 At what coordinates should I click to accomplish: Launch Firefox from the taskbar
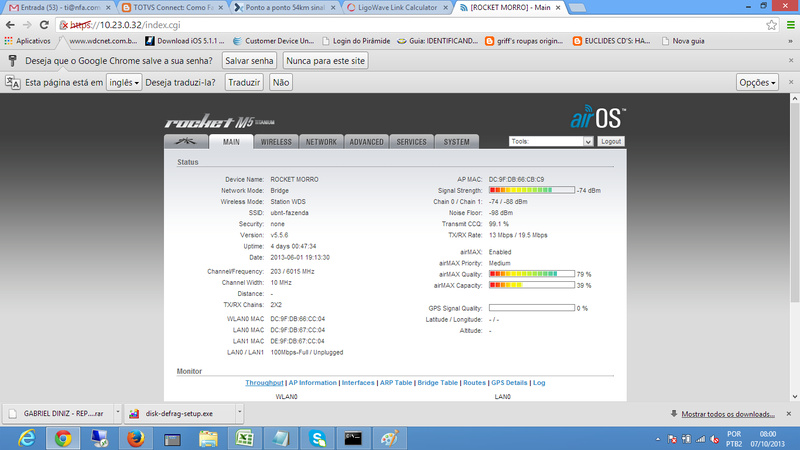tap(135, 438)
